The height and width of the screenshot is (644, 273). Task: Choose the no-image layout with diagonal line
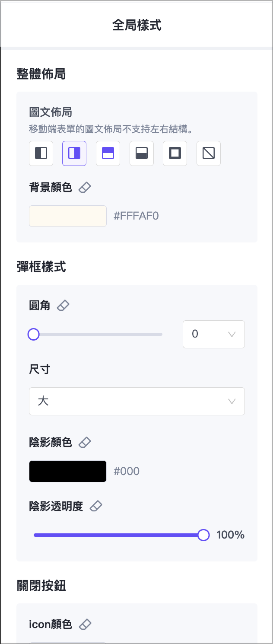208,153
